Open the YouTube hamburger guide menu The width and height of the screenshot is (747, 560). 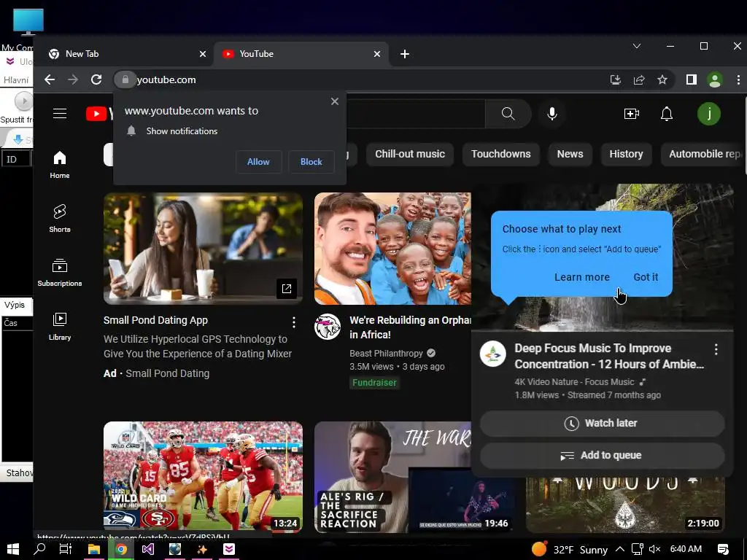click(60, 113)
